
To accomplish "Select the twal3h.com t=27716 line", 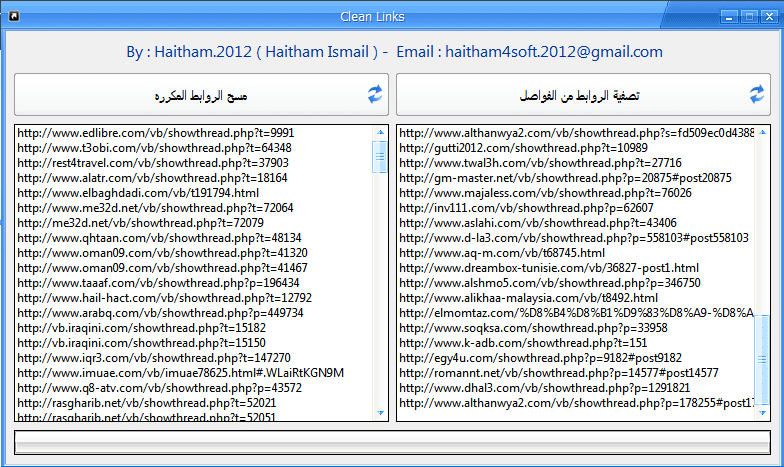I will click(540, 163).
